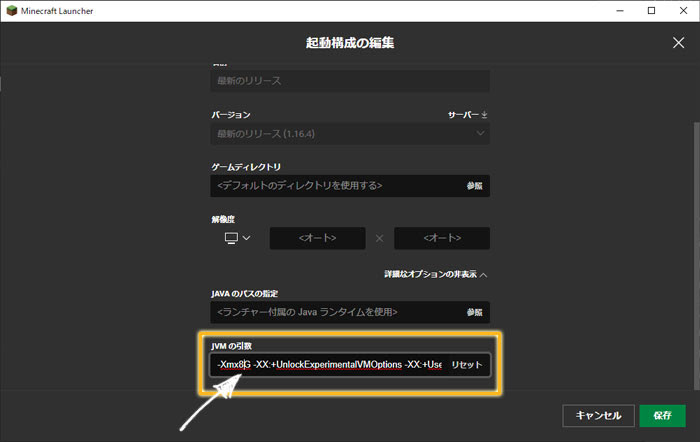Click 参照 for the Java path
700x442 pixels.
click(x=475, y=312)
